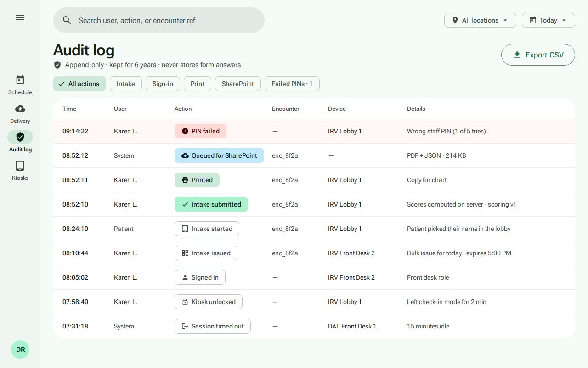The height and width of the screenshot is (368, 588).
Task: Focus the user, action, or encounter search field
Action: click(x=159, y=20)
